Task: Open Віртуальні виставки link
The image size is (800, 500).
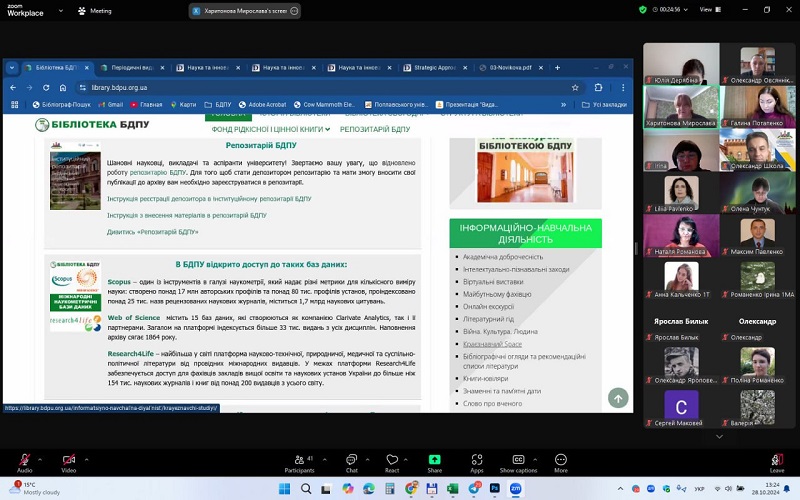Action: (493, 282)
